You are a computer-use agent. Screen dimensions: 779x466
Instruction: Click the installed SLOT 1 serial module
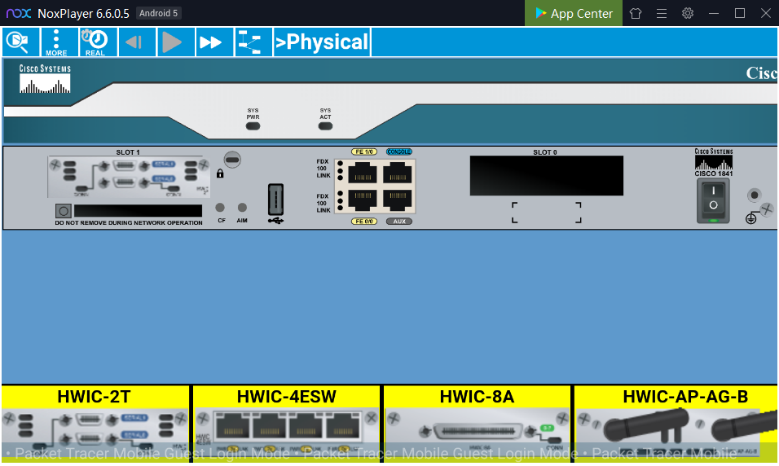click(129, 177)
